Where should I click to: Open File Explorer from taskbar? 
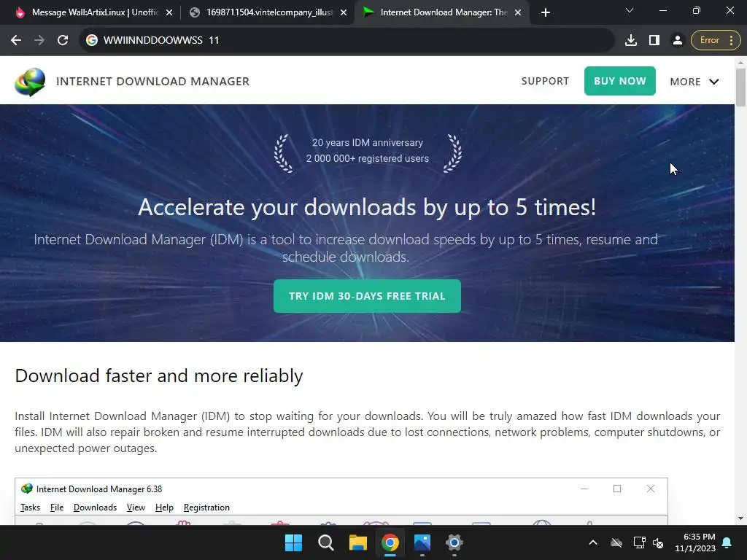[357, 542]
